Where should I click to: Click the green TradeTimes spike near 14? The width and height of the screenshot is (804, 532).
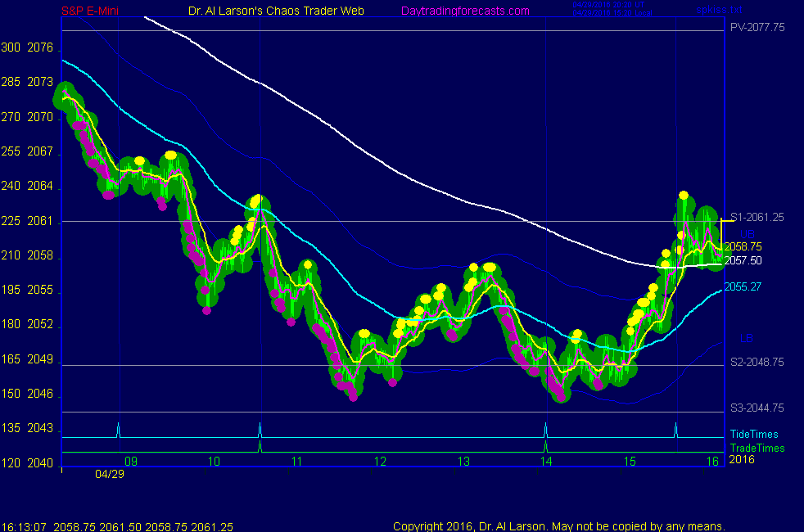coord(545,446)
